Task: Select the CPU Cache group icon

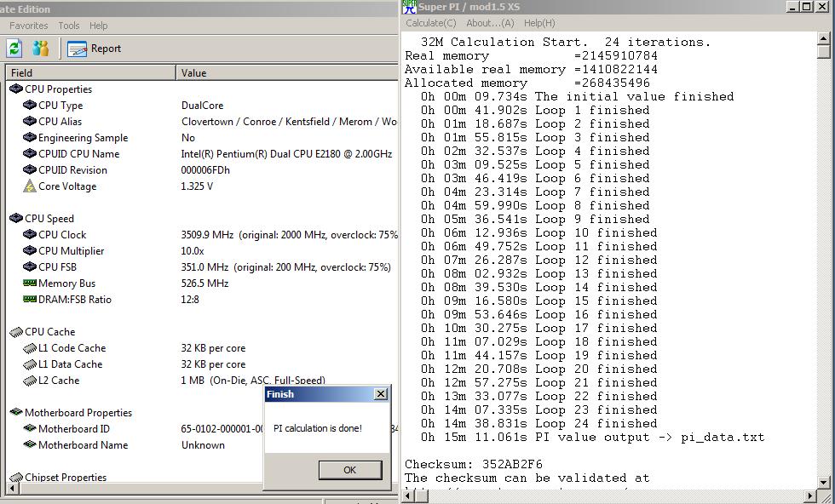Action: coord(16,332)
